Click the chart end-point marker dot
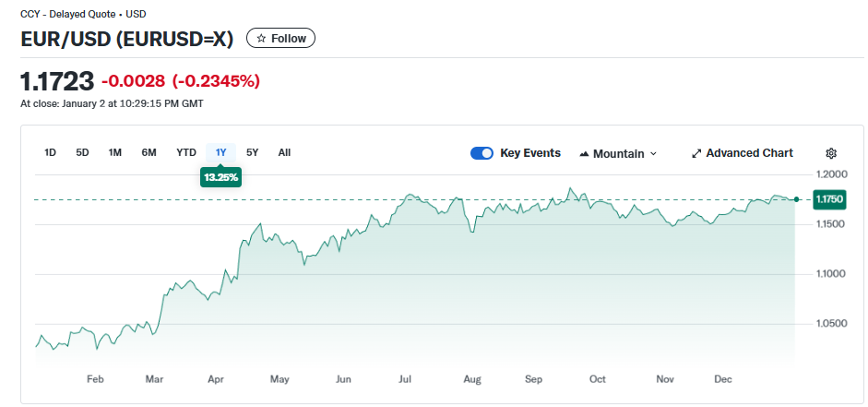Image resolution: width=868 pixels, height=407 pixels. (797, 199)
